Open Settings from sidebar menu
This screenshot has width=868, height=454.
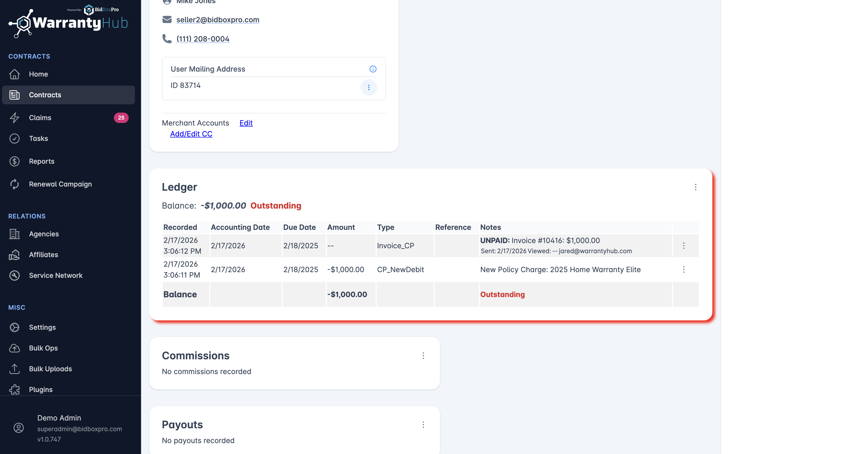43,327
